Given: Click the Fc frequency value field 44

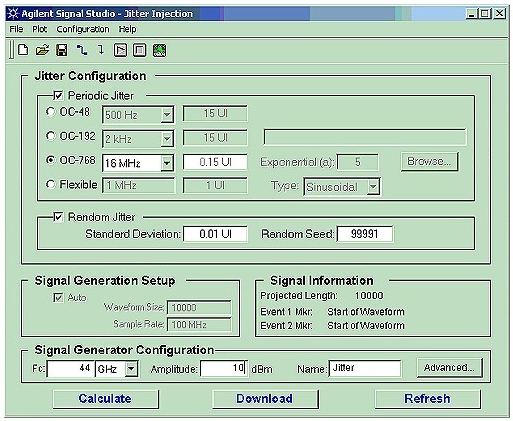Looking at the screenshot, I should tap(71, 369).
